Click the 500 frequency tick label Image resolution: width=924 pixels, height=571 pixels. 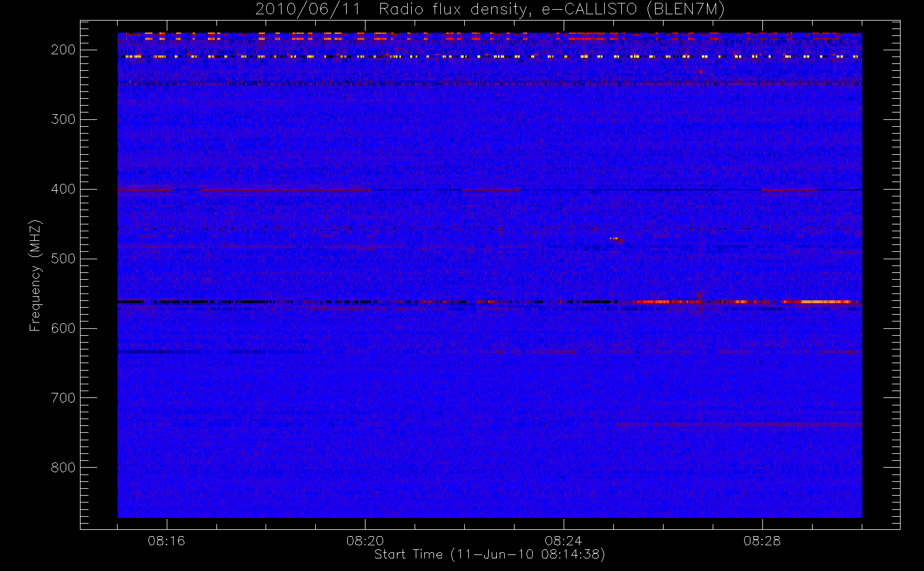coord(63,259)
